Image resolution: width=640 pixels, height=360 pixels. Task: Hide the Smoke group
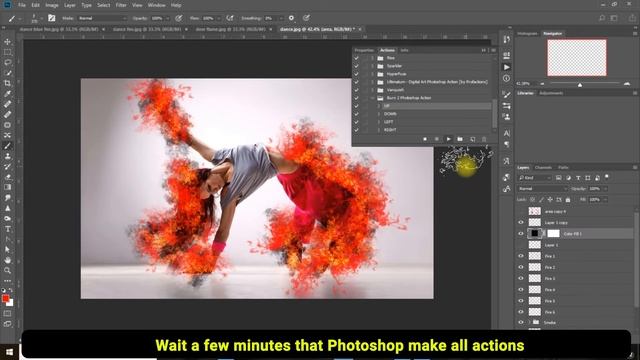tap(521, 322)
